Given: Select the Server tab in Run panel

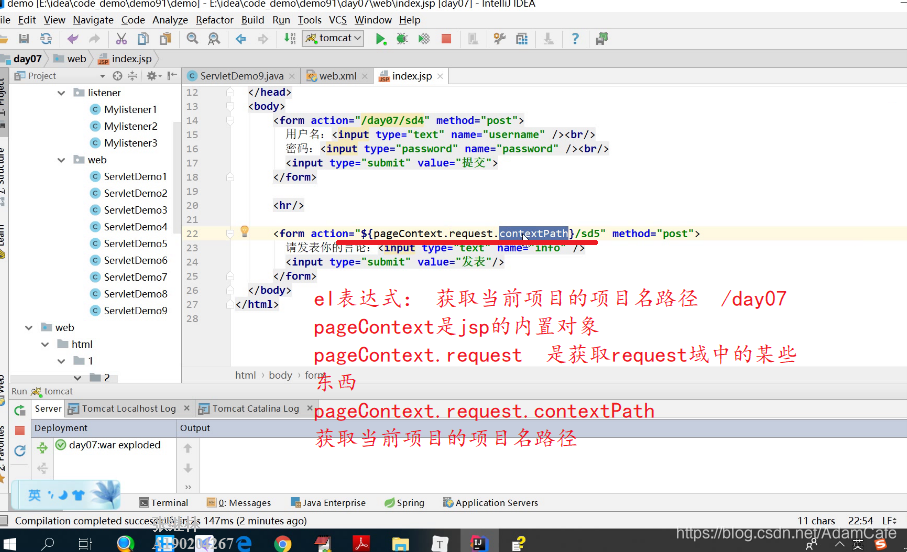Looking at the screenshot, I should [48, 409].
